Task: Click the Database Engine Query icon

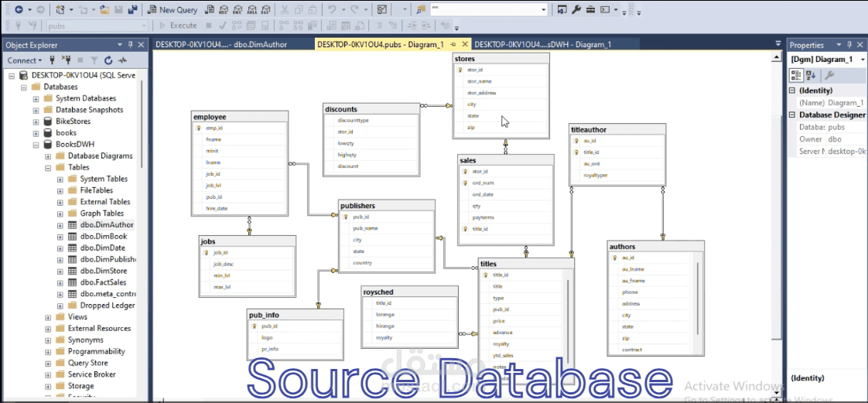Action: point(210,10)
